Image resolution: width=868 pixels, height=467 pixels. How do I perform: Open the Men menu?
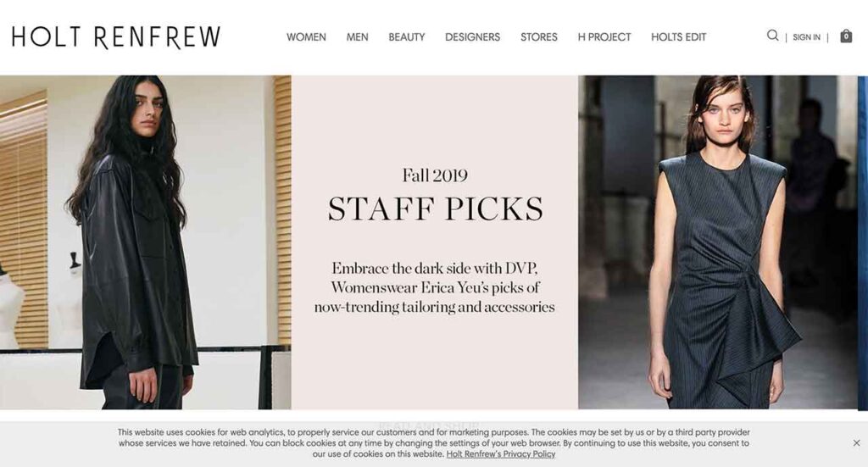pyautogui.click(x=357, y=37)
